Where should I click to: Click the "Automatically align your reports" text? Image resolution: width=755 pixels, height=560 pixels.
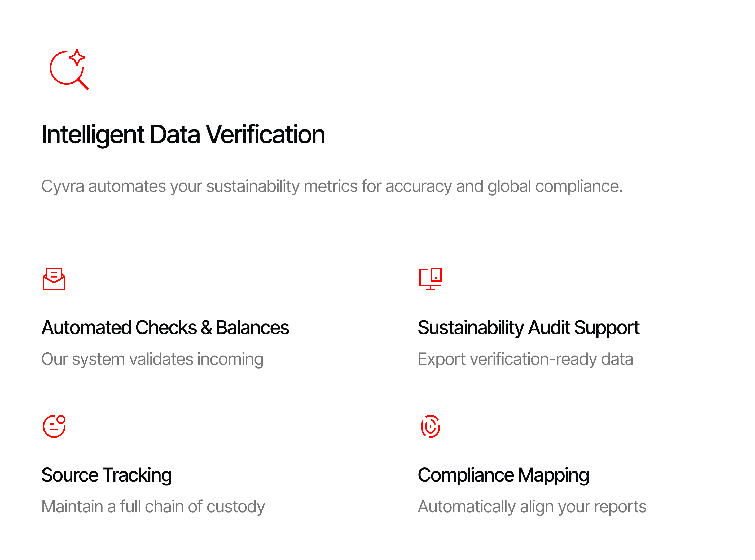click(532, 507)
